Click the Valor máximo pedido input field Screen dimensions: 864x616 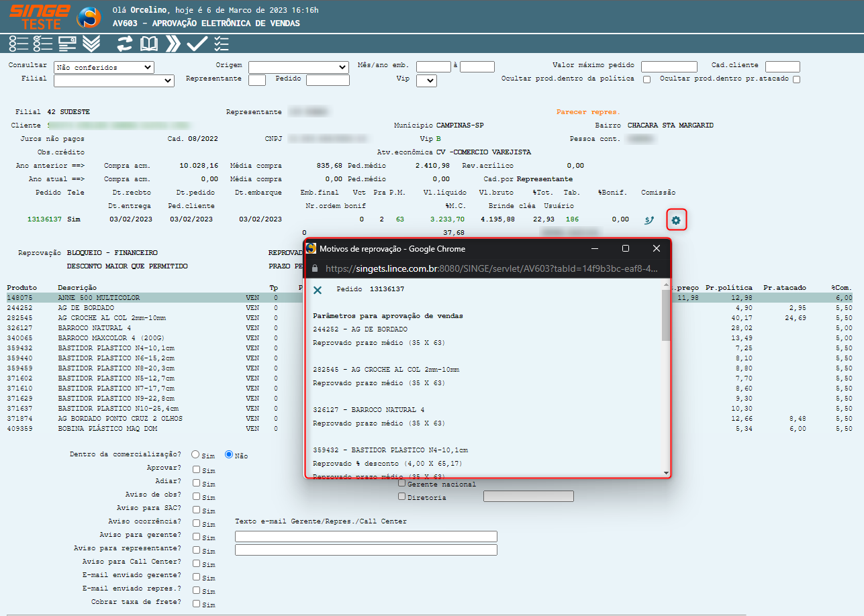669,66
